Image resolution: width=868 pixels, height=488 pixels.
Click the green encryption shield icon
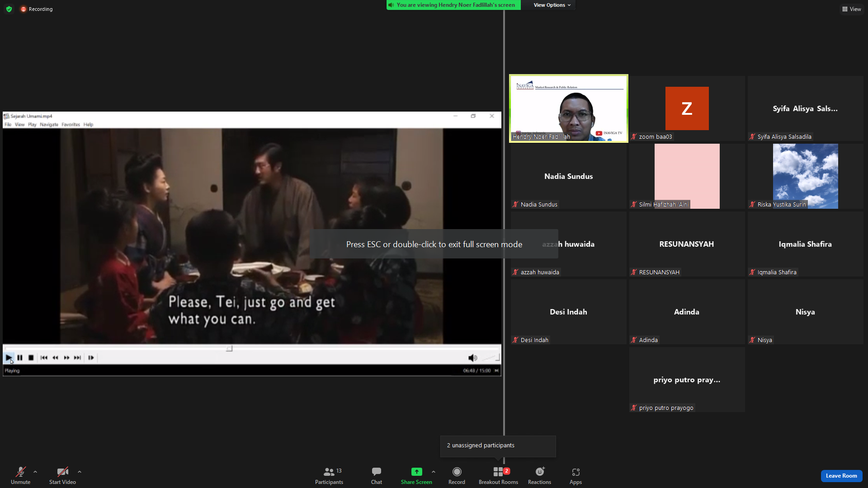(x=9, y=9)
